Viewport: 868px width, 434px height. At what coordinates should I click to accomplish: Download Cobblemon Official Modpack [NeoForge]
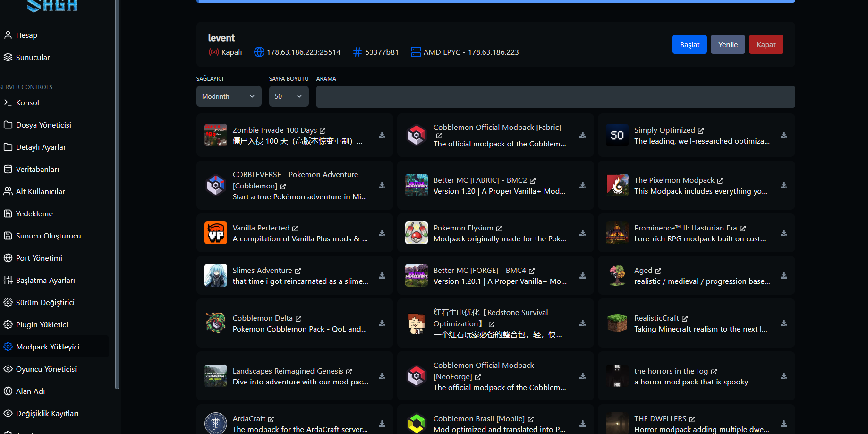(583, 376)
